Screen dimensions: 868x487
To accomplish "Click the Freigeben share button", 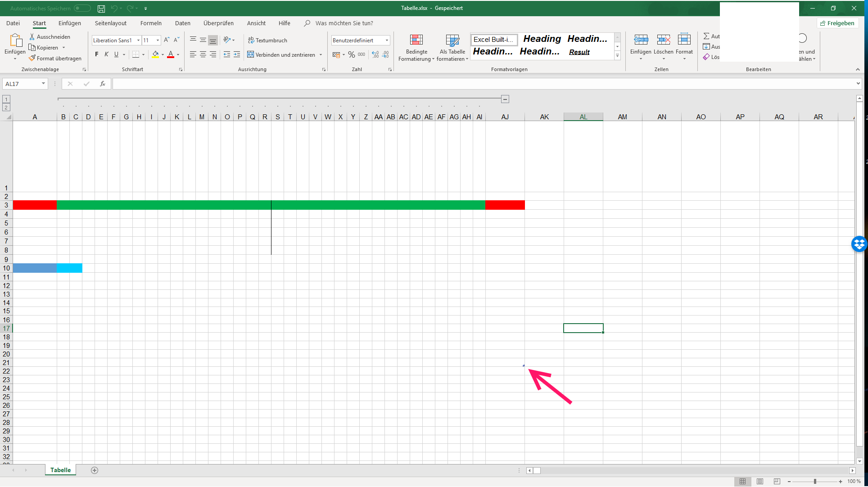I will 837,23.
